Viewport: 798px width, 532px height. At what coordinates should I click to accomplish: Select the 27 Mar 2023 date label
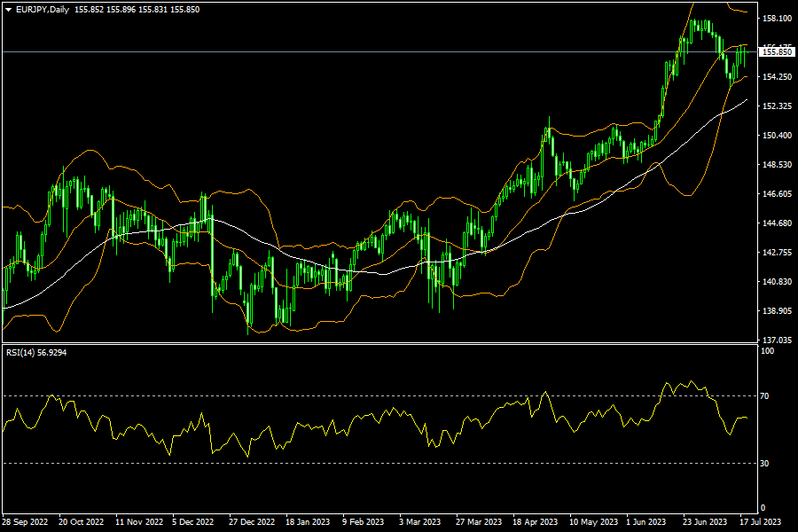coord(479,522)
